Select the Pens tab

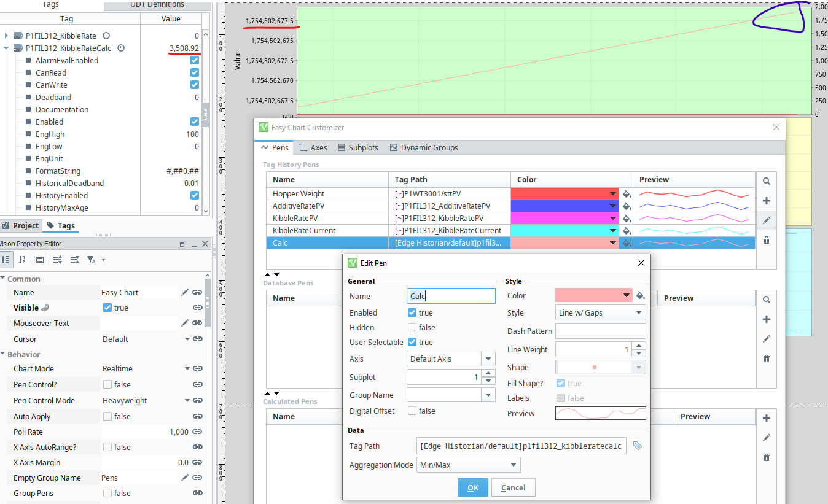point(275,147)
